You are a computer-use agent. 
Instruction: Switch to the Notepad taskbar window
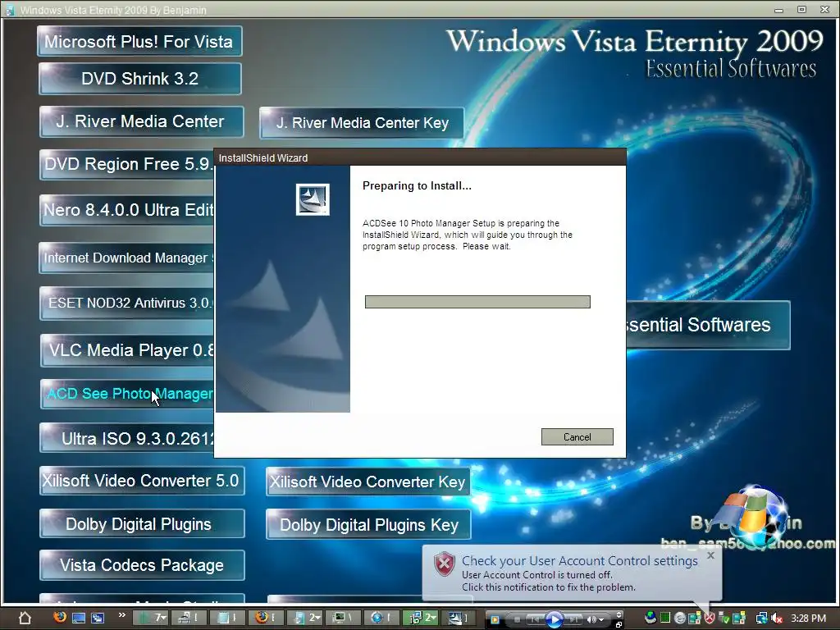pyautogui.click(x=227, y=618)
